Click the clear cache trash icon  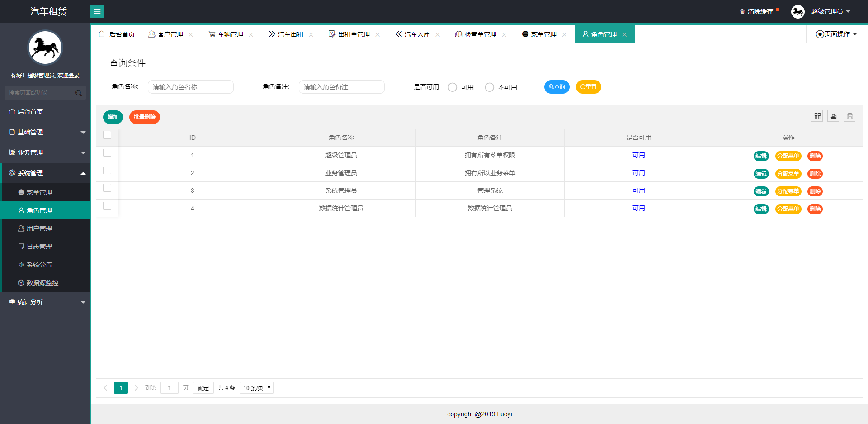click(x=742, y=11)
